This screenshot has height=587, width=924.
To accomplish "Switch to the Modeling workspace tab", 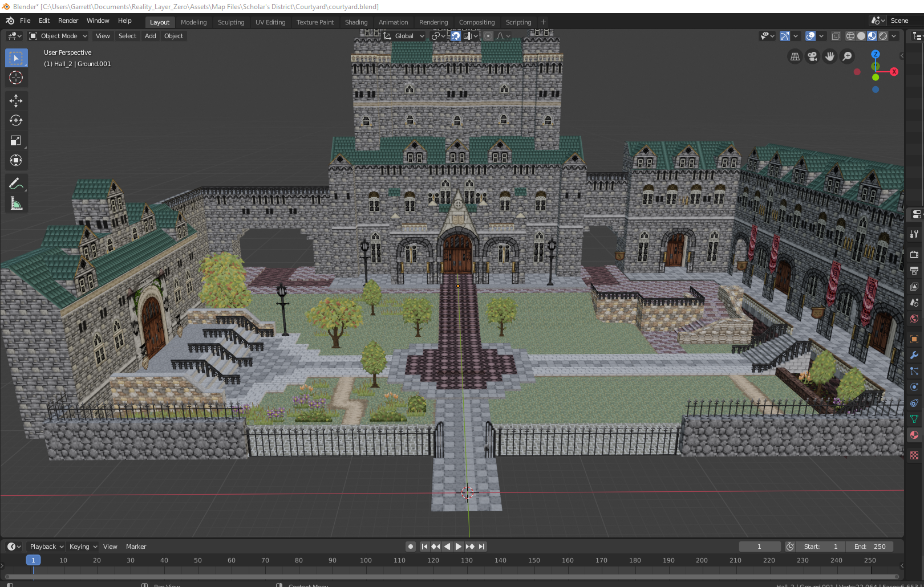I will pyautogui.click(x=193, y=22).
